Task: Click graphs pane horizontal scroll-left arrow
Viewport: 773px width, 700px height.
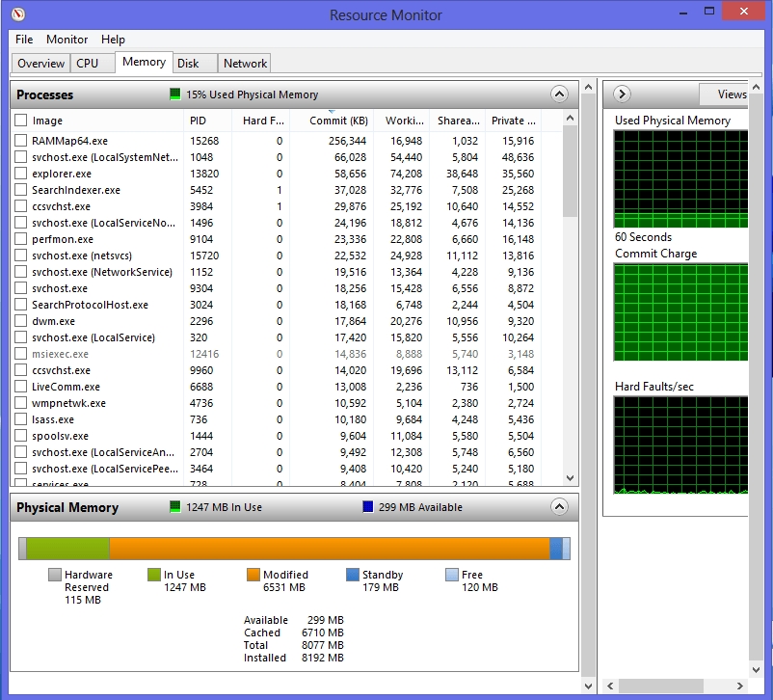Action: tap(610, 686)
